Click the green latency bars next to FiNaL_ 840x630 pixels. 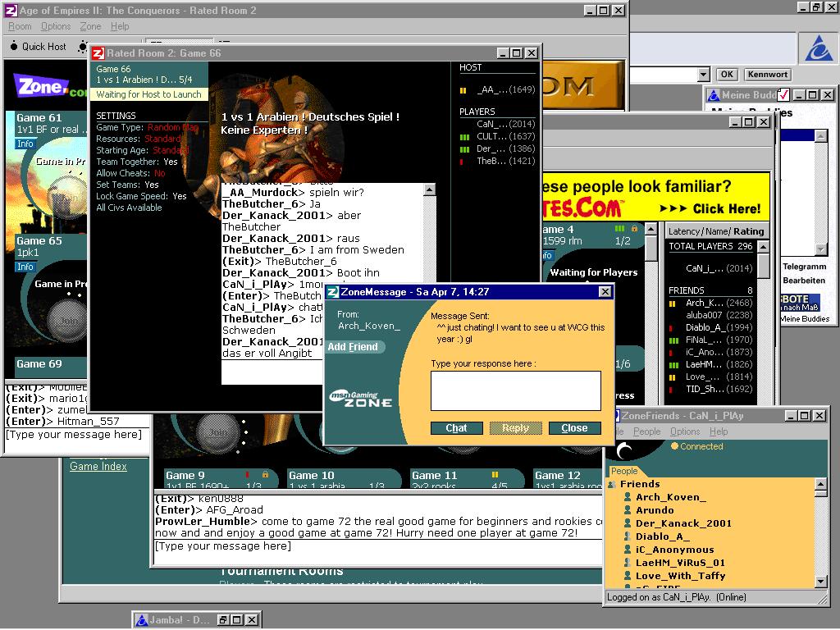(674, 340)
